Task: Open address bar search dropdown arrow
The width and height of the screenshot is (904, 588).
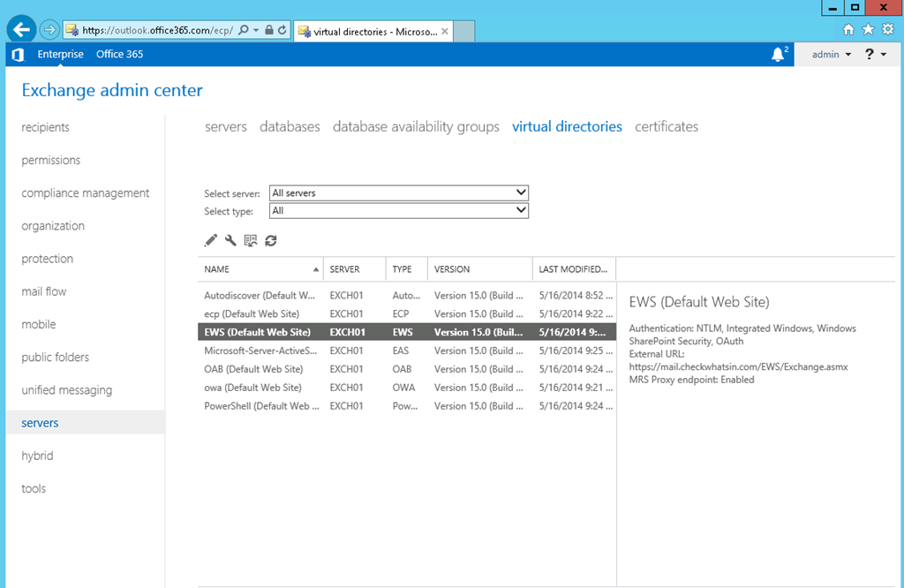Action: point(256,30)
